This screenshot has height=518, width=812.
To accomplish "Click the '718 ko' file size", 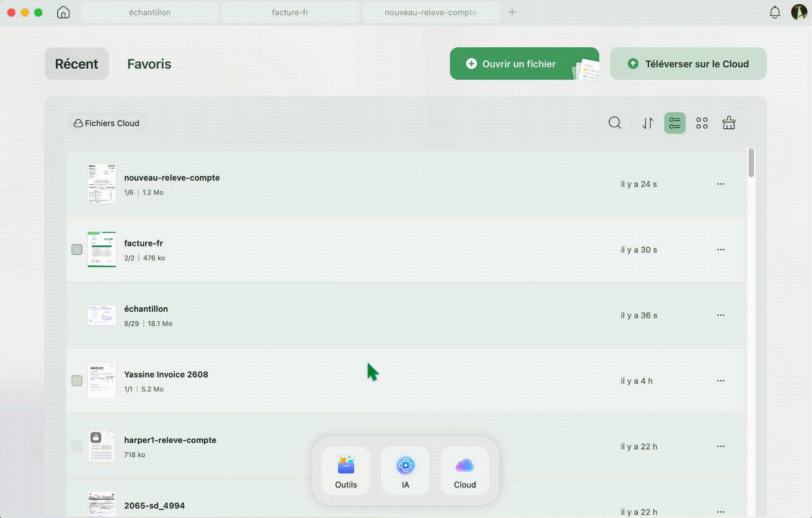I will 135,455.
